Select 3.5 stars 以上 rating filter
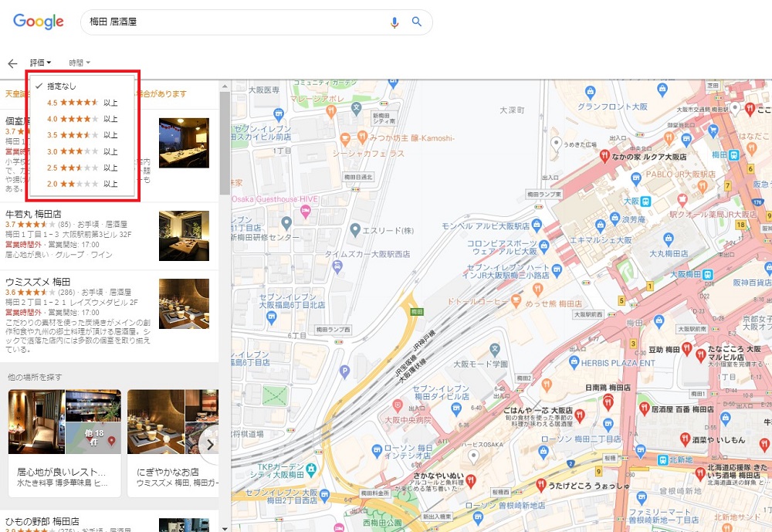Image resolution: width=772 pixels, height=532 pixels. click(x=83, y=135)
